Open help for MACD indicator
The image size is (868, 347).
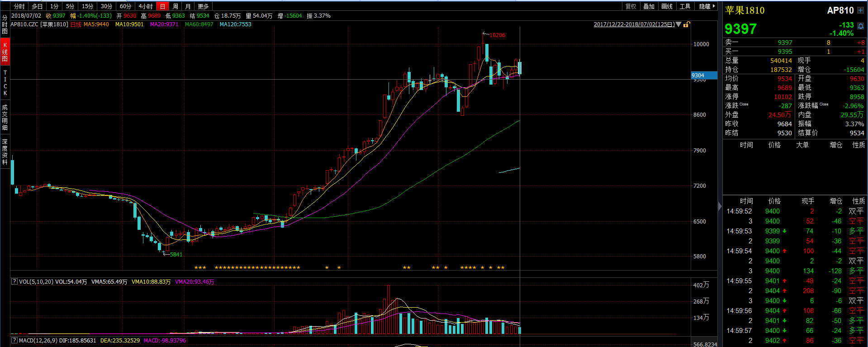(14, 340)
